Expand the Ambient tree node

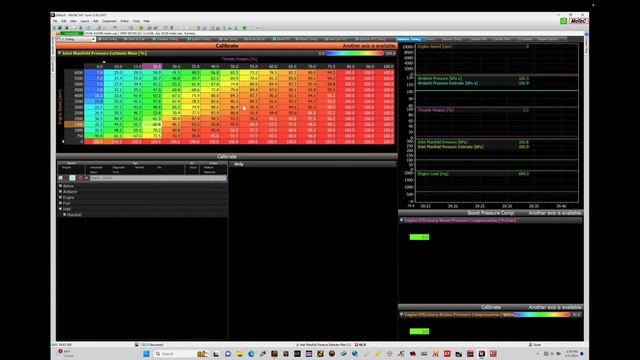tap(60, 191)
